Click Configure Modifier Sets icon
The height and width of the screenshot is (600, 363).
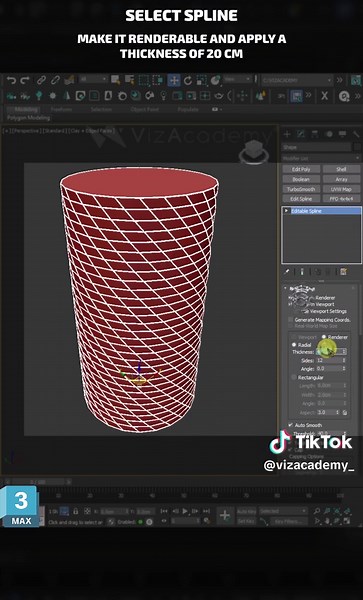[343, 272]
